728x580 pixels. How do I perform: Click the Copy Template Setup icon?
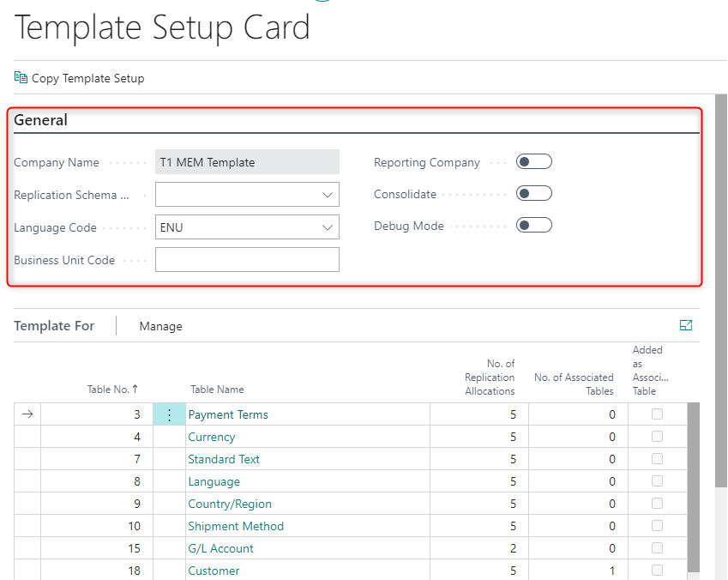click(x=20, y=77)
